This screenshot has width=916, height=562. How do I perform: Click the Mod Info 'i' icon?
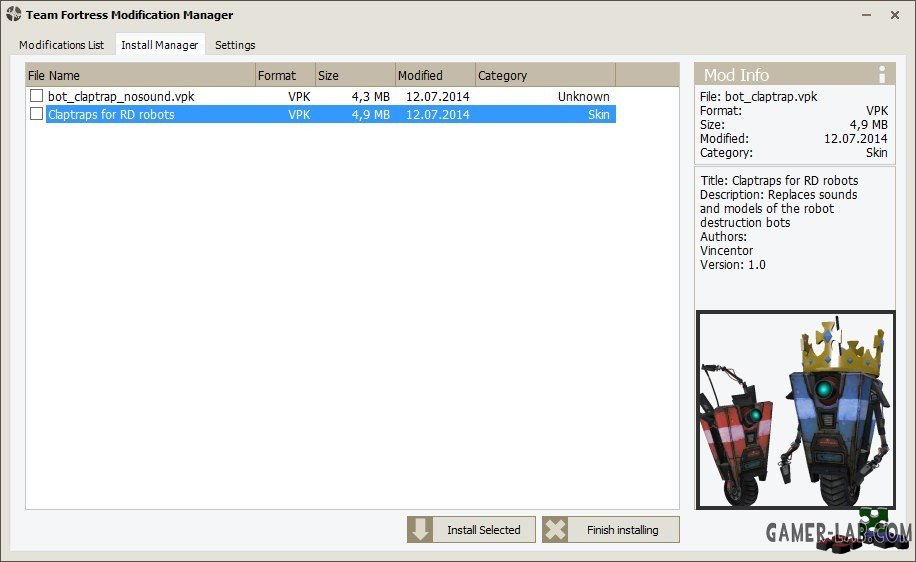(882, 74)
